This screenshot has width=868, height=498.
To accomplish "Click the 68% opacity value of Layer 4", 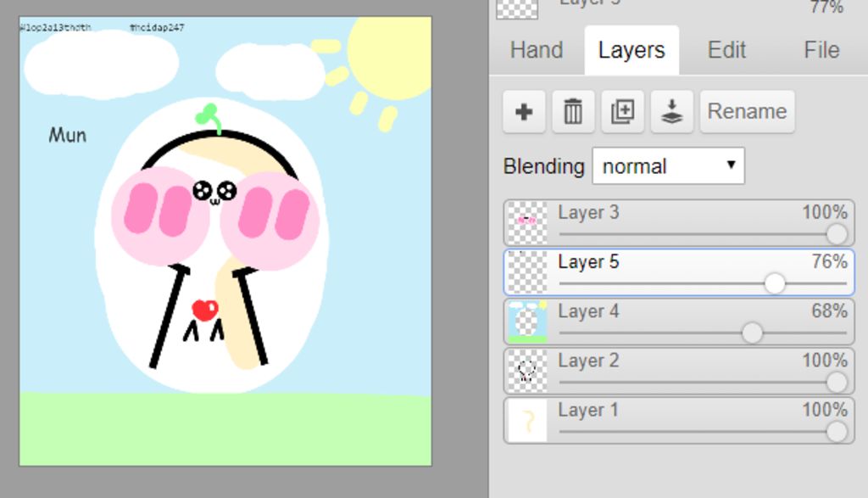I will click(x=829, y=311).
